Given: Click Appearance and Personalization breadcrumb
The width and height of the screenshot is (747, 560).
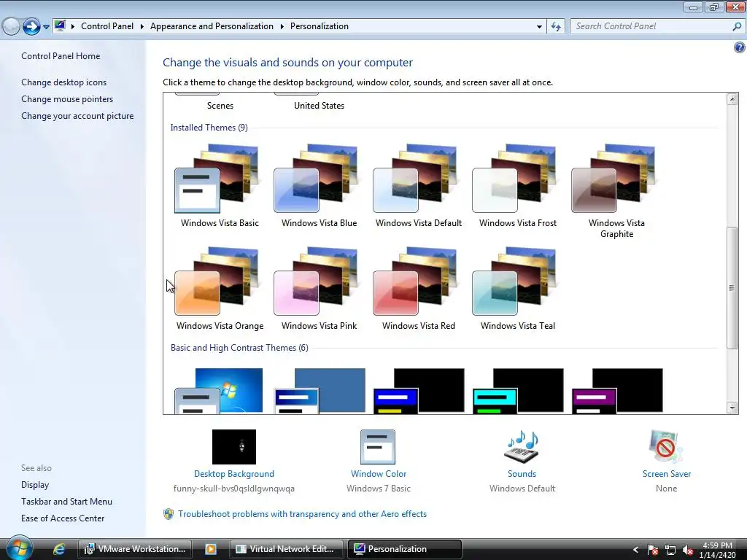Looking at the screenshot, I should (x=212, y=26).
